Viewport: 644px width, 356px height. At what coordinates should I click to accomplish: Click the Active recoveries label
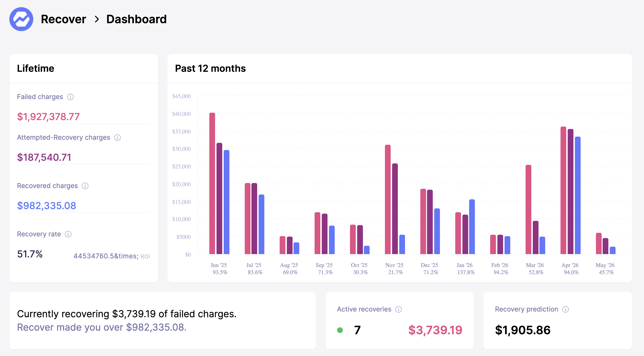364,309
